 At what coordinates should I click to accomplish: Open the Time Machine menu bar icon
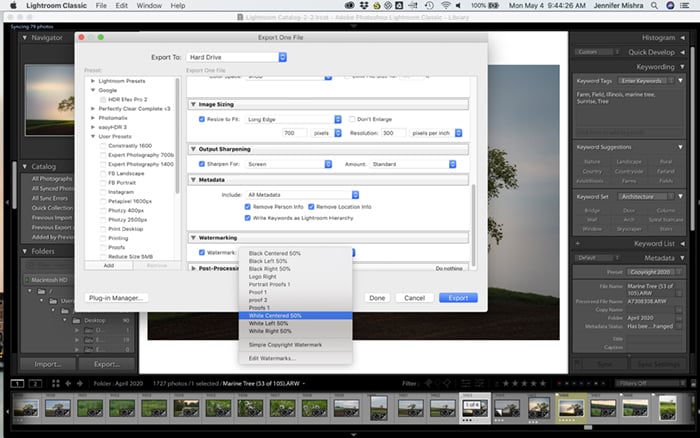[429, 5]
